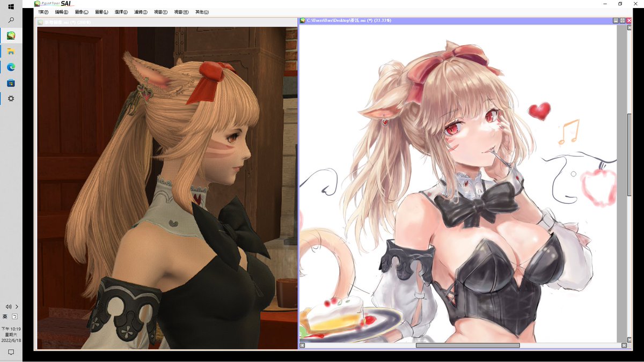Click the scroll right arrow in drawing window
This screenshot has width=644, height=362.
pyautogui.click(x=624, y=345)
